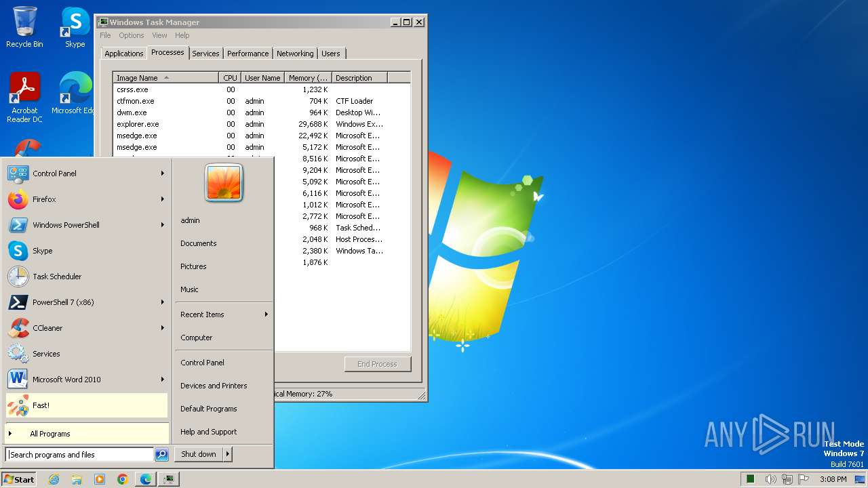Click the volume speaker tray icon
The height and width of the screenshot is (488, 868).
[770, 479]
